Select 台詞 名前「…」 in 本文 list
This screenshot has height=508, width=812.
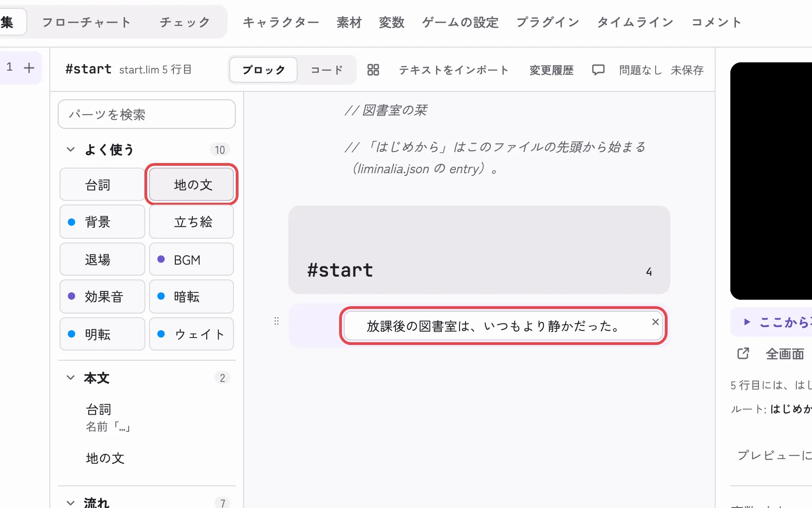(x=147, y=417)
